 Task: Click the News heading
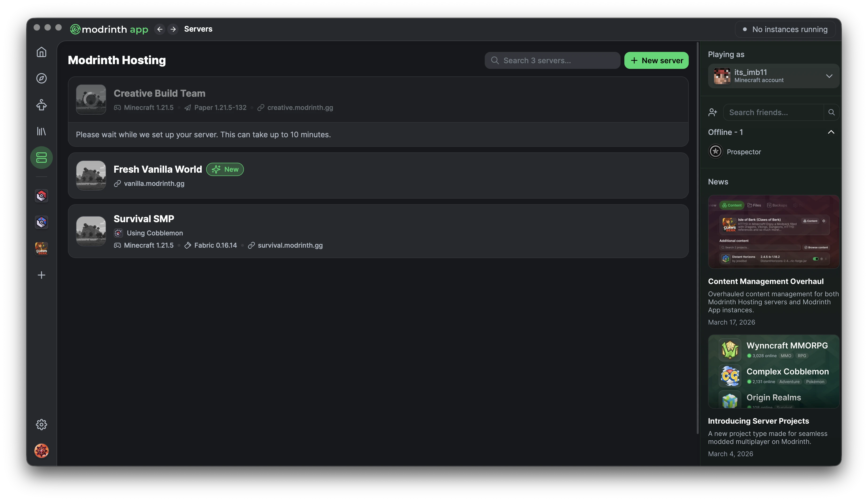point(718,182)
